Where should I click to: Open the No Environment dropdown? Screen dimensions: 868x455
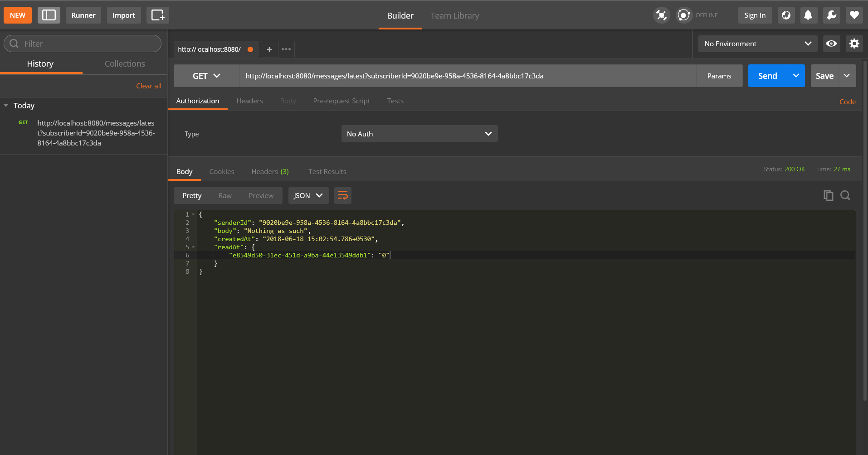click(758, 44)
